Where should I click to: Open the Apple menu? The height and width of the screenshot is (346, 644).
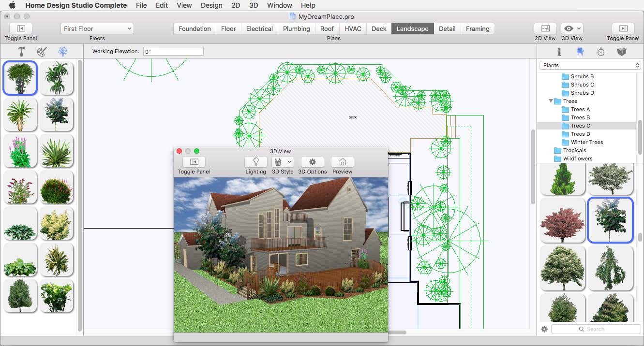pyautogui.click(x=12, y=5)
